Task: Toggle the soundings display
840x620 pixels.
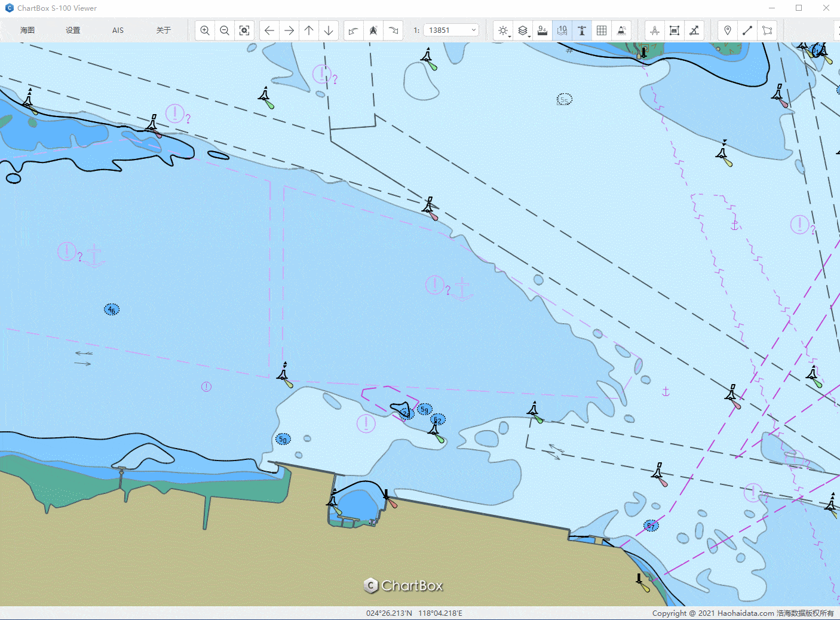Action: pos(542,30)
